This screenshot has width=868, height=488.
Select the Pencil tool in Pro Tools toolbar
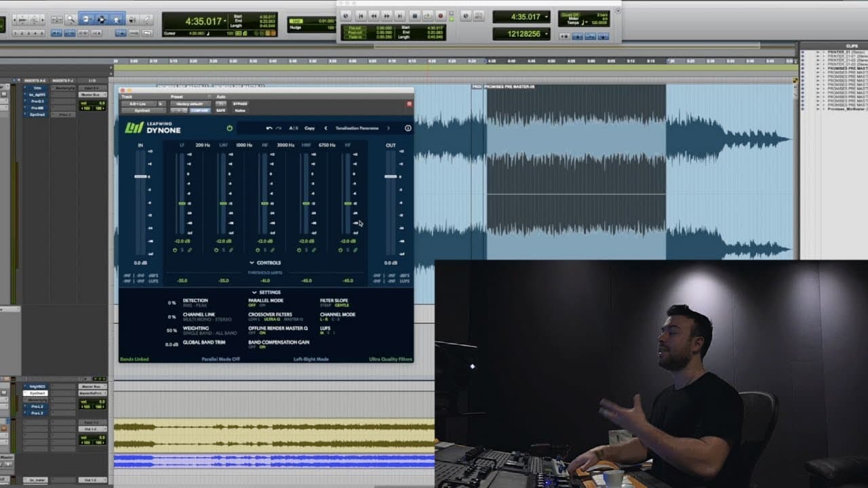(146, 20)
